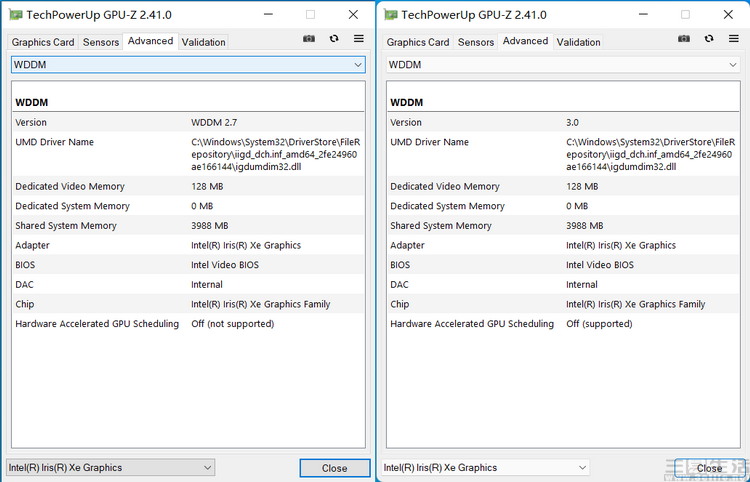Open the Validation tab in right window
The width and height of the screenshot is (750, 482).
click(x=579, y=42)
